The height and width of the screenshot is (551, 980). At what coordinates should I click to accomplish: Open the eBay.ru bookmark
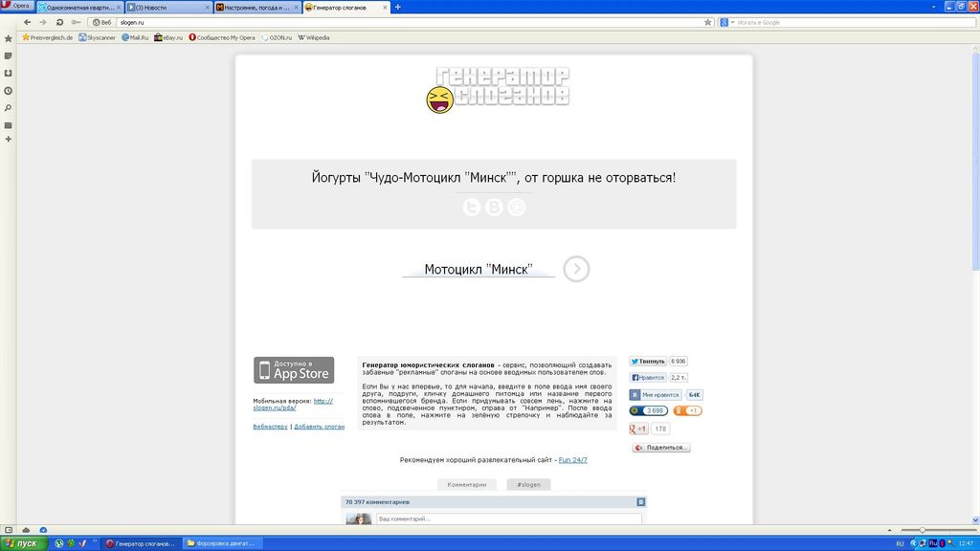(x=168, y=37)
